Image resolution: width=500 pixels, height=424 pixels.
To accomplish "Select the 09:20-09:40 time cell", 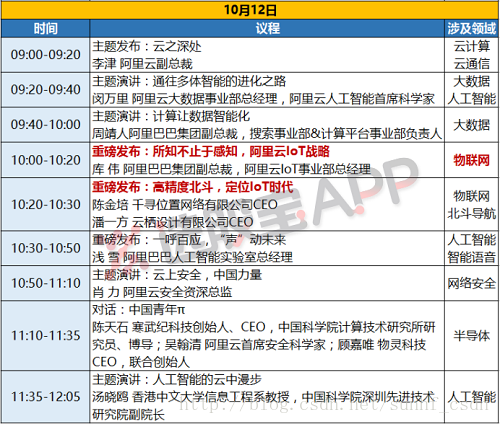I will click(x=46, y=90).
